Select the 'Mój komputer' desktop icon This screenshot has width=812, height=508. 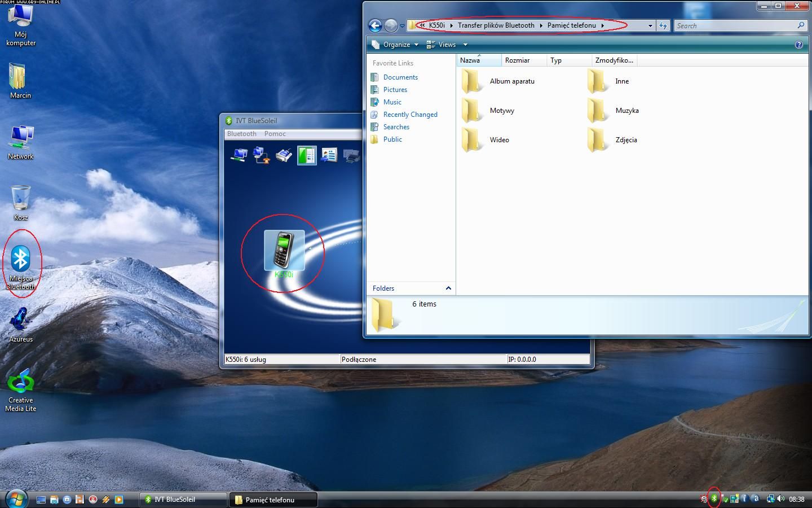click(x=21, y=26)
